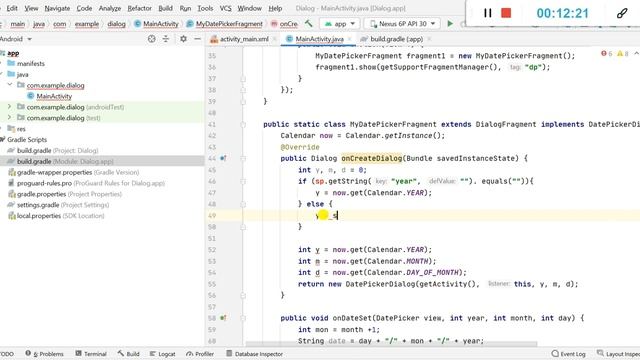The image size is (640, 360).
Task: Open the Terminal tool window
Action: [91, 353]
